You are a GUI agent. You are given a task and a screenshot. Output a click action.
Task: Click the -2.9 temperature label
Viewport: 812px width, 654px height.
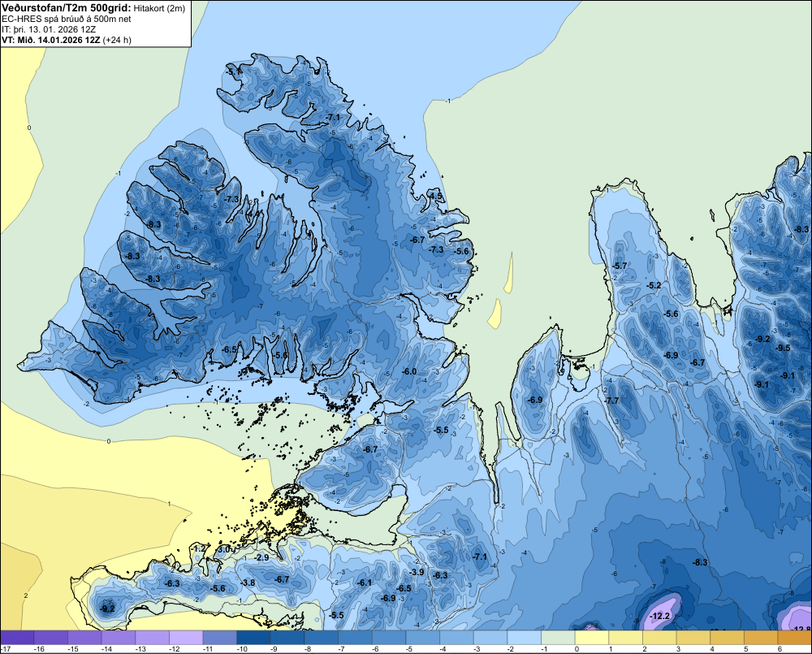(x=262, y=557)
